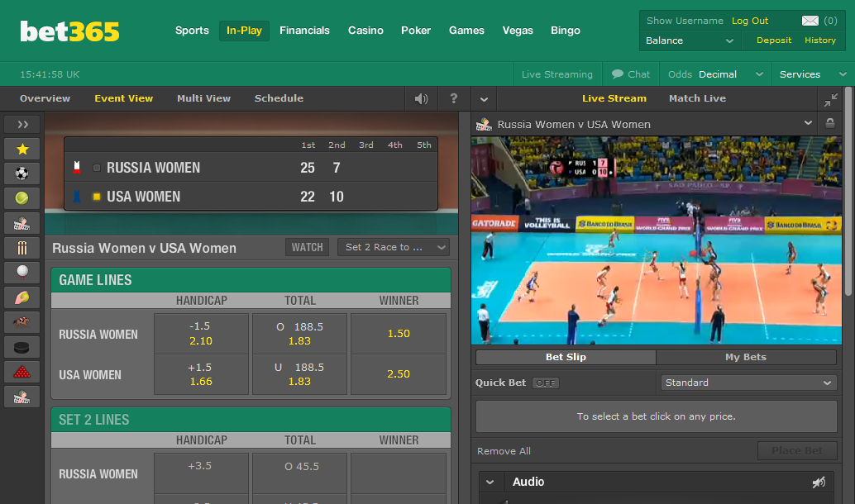This screenshot has height=504, width=855.
Task: Select Russia Women -1.5 handicap at 2.10
Action: (x=201, y=334)
